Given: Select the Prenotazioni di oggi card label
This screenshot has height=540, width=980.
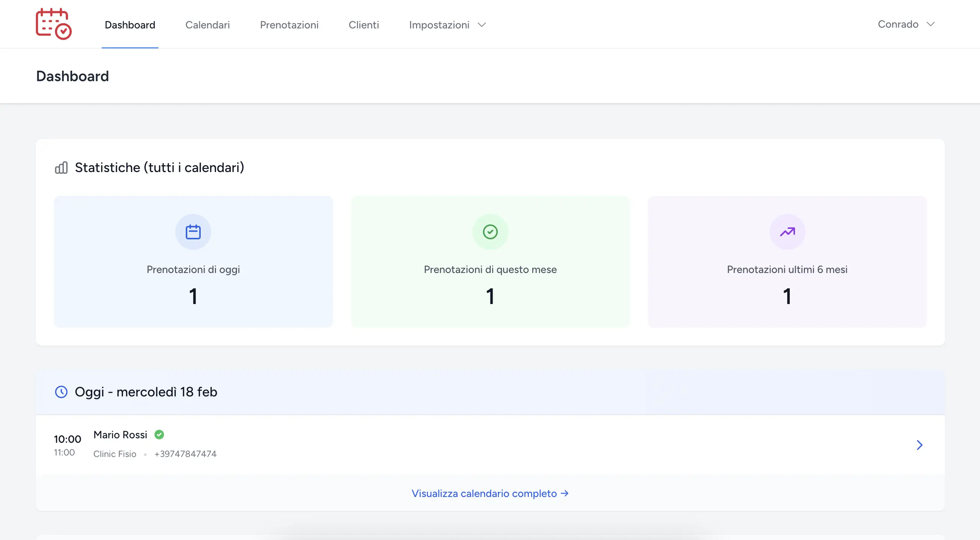Looking at the screenshot, I should click(x=193, y=269).
